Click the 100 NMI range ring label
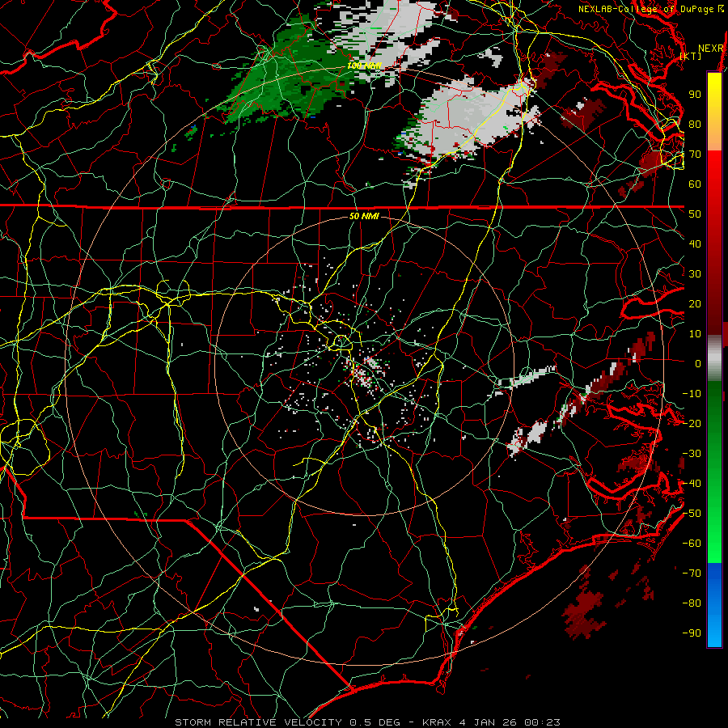 click(x=365, y=66)
